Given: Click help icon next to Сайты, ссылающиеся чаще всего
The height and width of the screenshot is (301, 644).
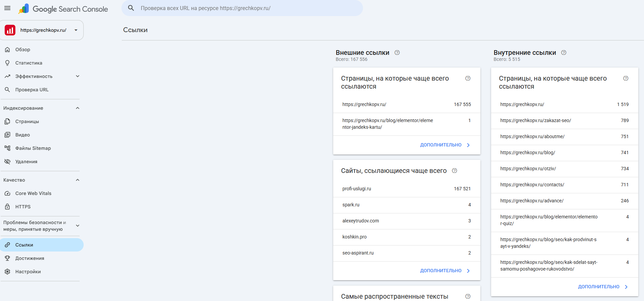Looking at the screenshot, I should pos(454,171).
